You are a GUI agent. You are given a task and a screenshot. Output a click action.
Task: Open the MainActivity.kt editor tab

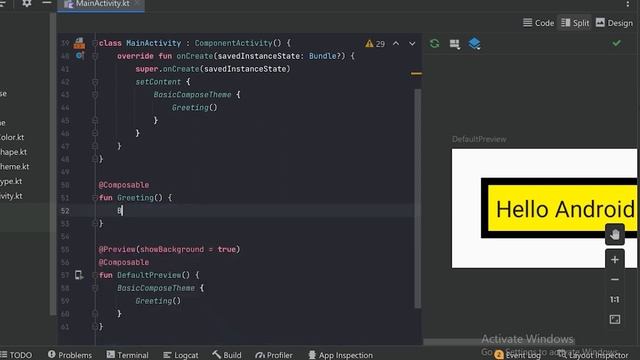click(101, 4)
